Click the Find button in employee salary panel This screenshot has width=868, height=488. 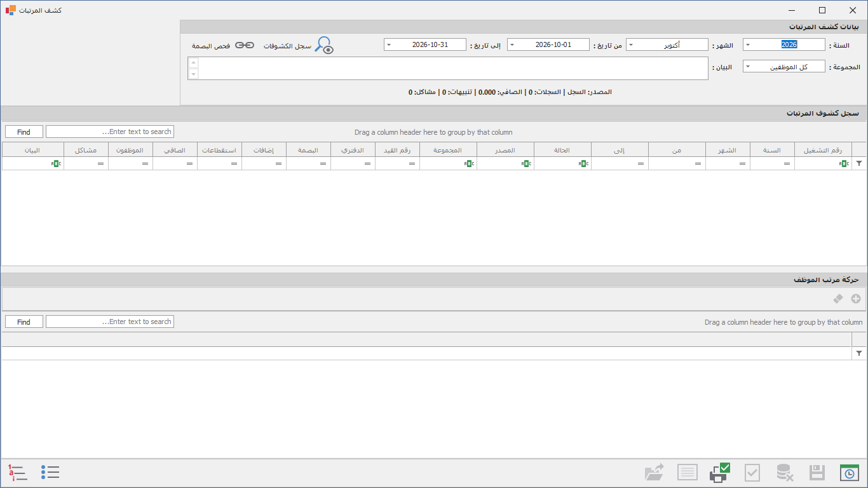coord(24,322)
